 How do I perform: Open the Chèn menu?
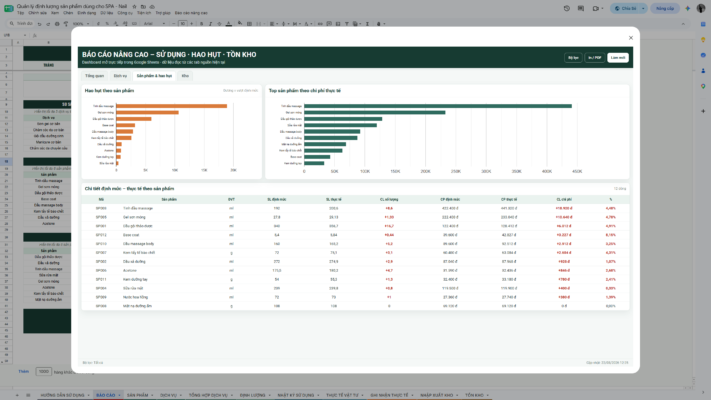(68, 13)
